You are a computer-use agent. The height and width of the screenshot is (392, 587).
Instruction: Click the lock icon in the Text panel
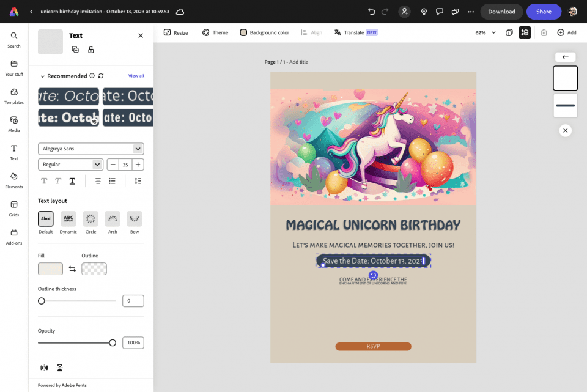pos(92,50)
